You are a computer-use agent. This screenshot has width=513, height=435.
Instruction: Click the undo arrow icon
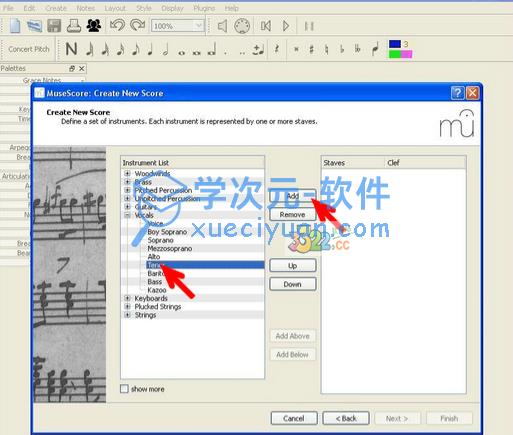pyautogui.click(x=117, y=25)
